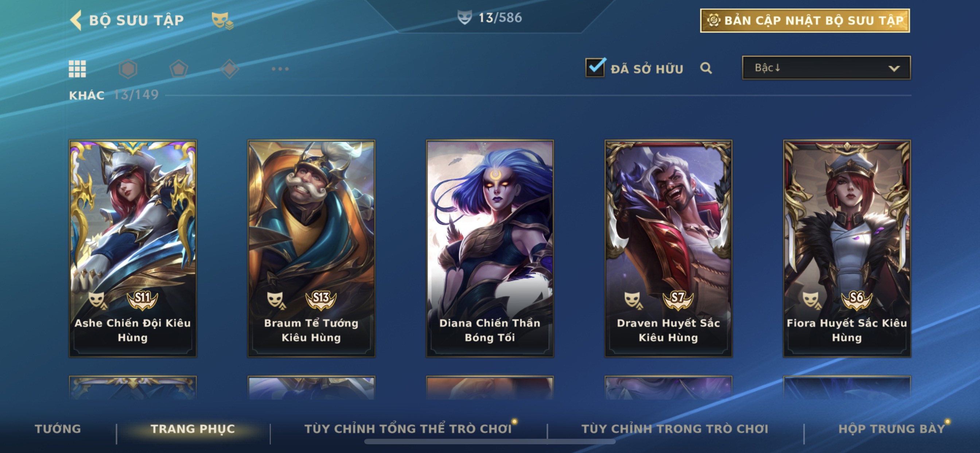Select the grid all-skins filter icon
This screenshot has width=980, height=453.
tap(77, 69)
